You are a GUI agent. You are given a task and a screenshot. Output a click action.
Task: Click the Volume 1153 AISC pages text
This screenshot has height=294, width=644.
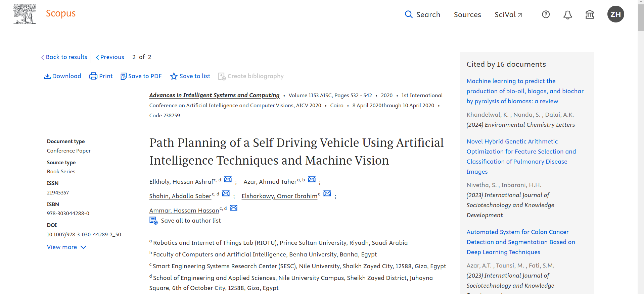click(330, 96)
